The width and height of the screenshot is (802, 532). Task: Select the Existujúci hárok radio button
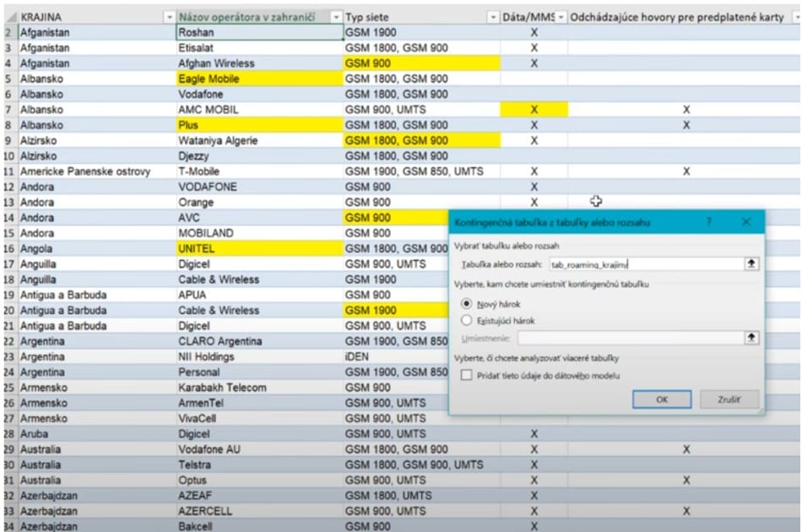coord(467,321)
